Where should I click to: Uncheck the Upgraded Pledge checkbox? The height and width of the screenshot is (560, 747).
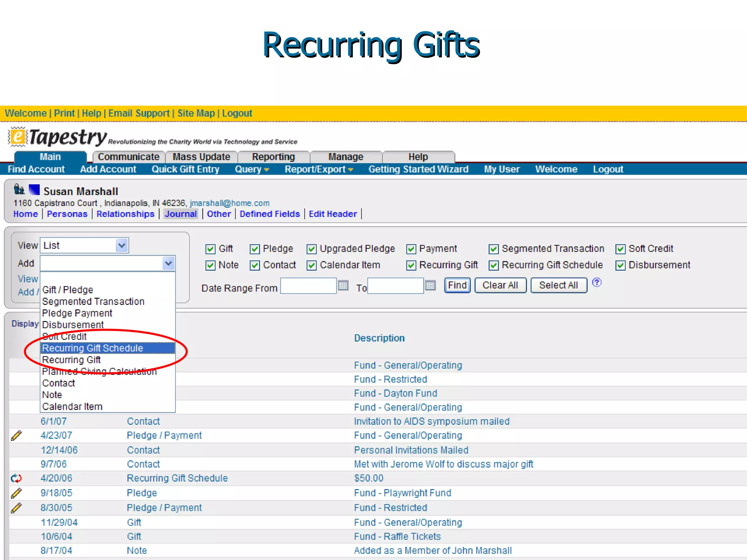[x=311, y=249]
